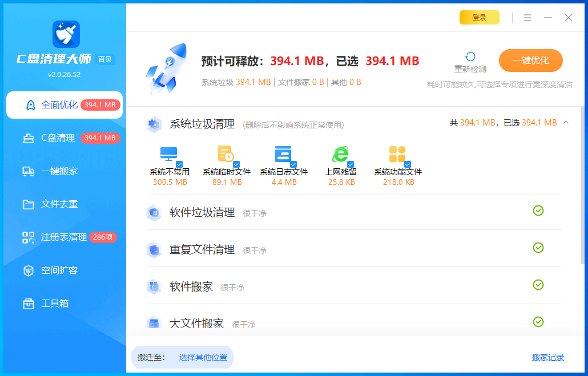
Task: Uncheck the 系统日志文件 checkbox
Action: [293, 164]
